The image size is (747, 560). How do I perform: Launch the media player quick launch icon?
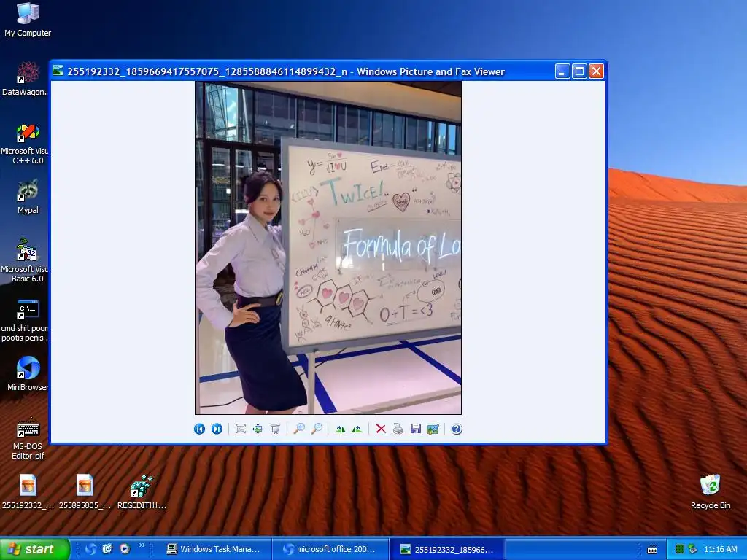125,549
